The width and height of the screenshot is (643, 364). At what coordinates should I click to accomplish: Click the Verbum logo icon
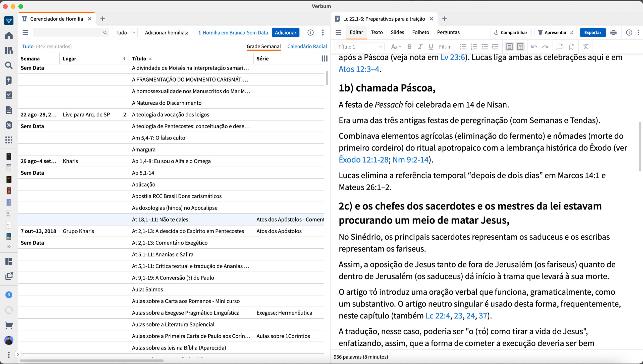[x=9, y=21]
